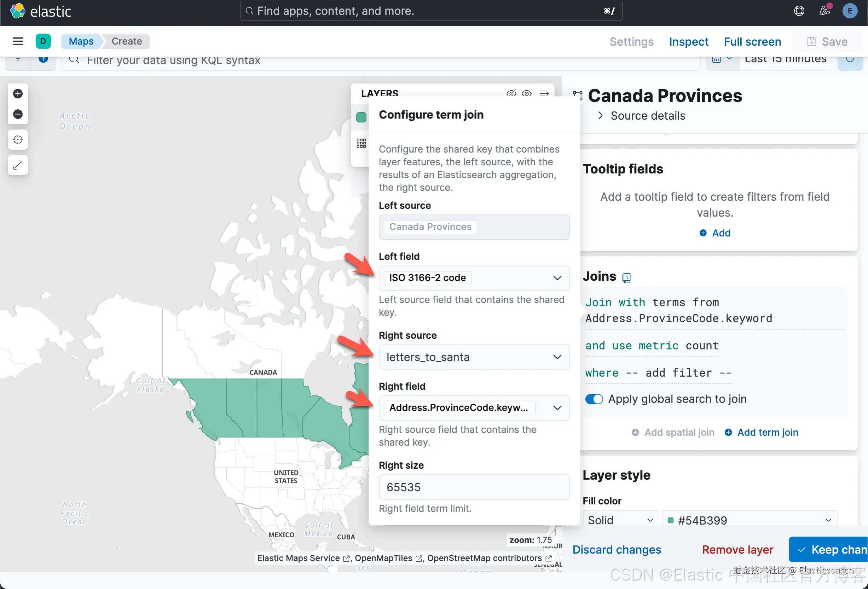The width and height of the screenshot is (868, 589).
Task: Open the #54B399 fill color picker
Action: pos(749,520)
